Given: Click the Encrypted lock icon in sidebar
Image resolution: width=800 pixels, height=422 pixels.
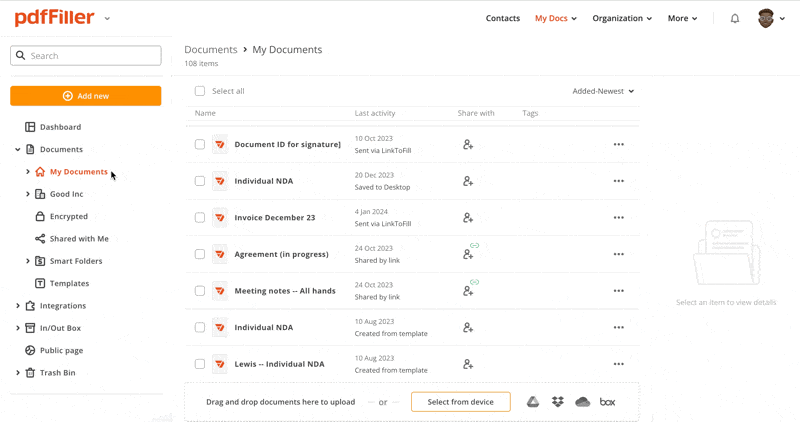Looking at the screenshot, I should 40,216.
